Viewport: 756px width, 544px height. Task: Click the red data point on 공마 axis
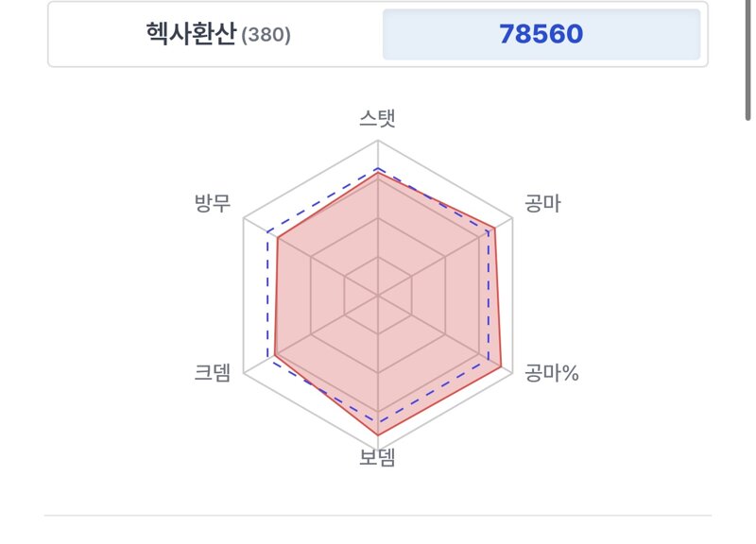(494, 228)
